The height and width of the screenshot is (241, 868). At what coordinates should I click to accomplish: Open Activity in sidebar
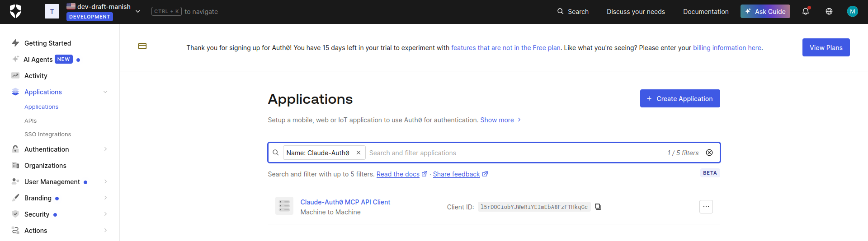(x=36, y=76)
